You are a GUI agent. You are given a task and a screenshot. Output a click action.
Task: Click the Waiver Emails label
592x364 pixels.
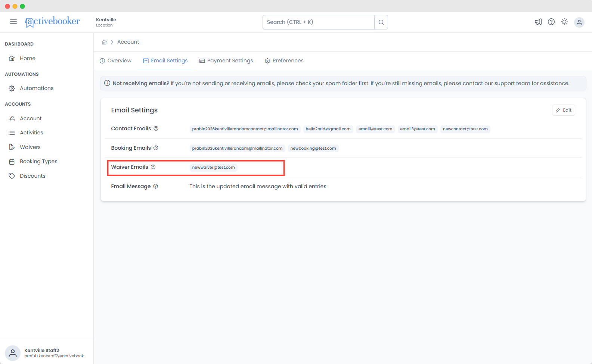[x=130, y=167]
